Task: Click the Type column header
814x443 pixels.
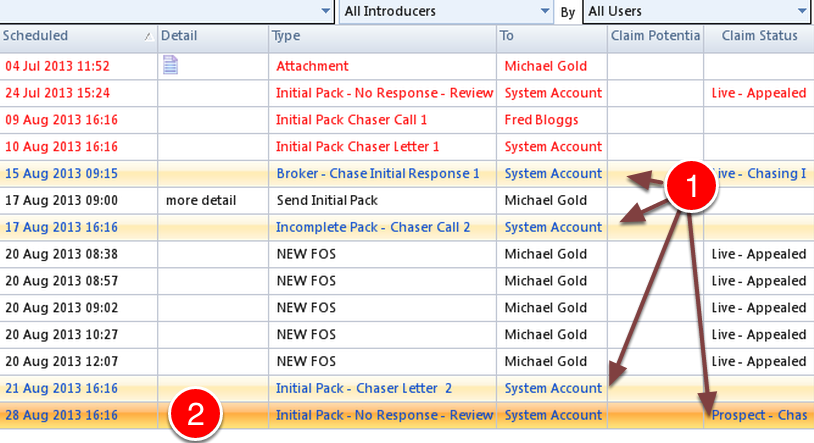Action: click(x=382, y=36)
